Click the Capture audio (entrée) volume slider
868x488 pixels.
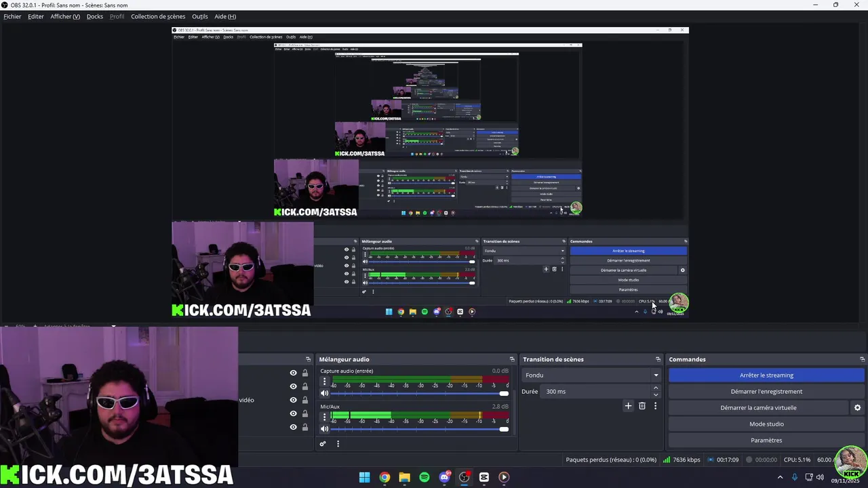pos(420,393)
